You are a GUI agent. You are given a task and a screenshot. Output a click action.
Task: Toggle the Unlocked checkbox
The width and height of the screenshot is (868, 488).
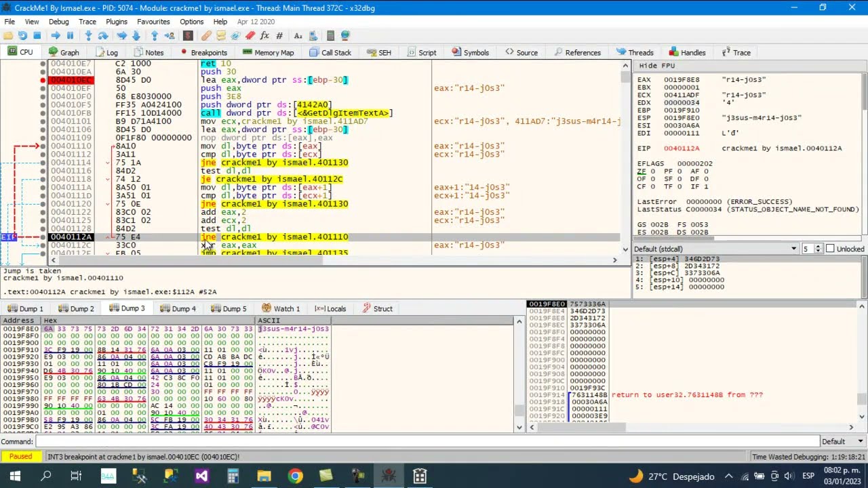coord(830,249)
